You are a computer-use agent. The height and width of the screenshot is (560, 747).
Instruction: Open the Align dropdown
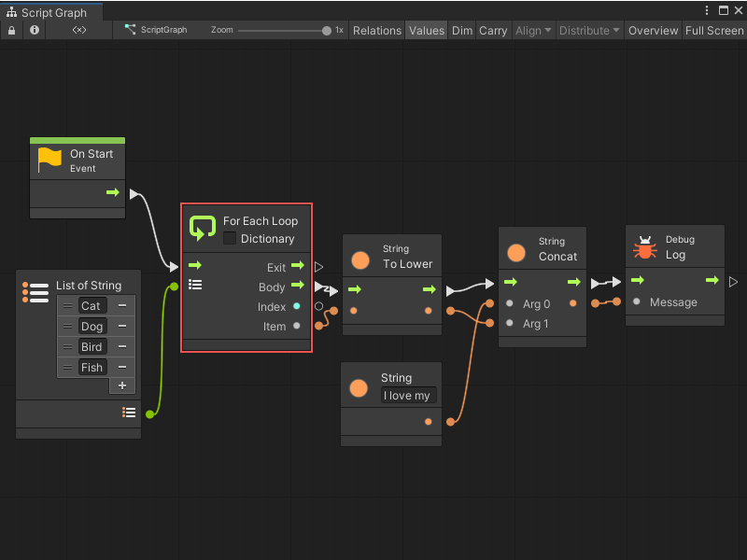point(532,30)
